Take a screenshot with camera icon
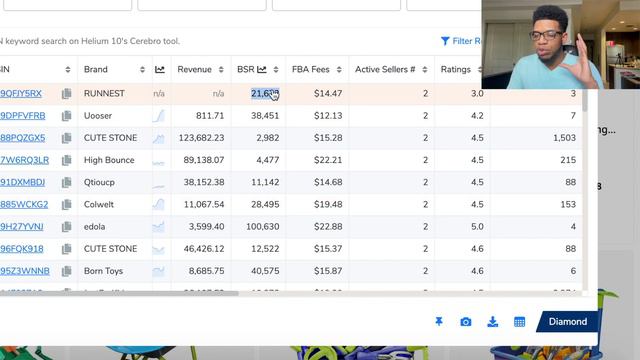This screenshot has width=640, height=360. pos(466,322)
